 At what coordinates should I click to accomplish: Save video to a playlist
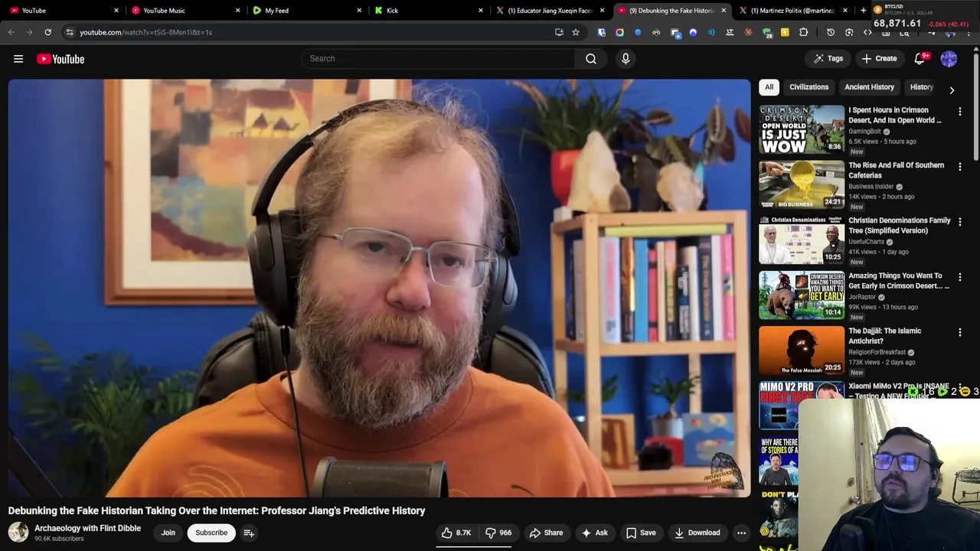[641, 533]
